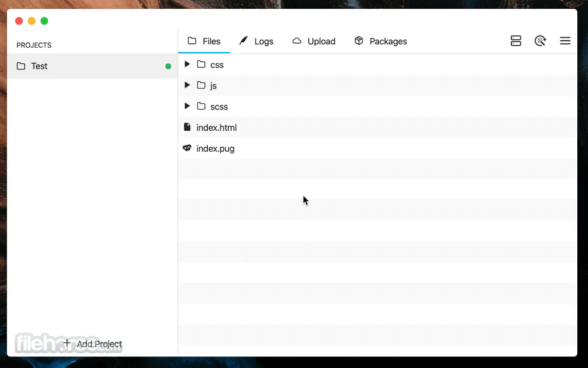Image resolution: width=588 pixels, height=368 pixels.
Task: Click the css folder icon
Action: coord(201,64)
